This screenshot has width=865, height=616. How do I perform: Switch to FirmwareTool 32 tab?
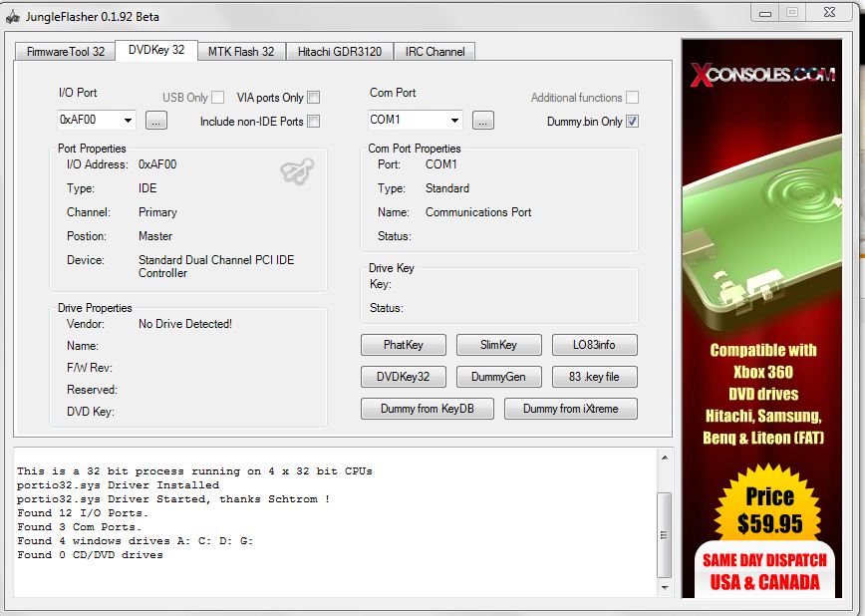tap(65, 52)
